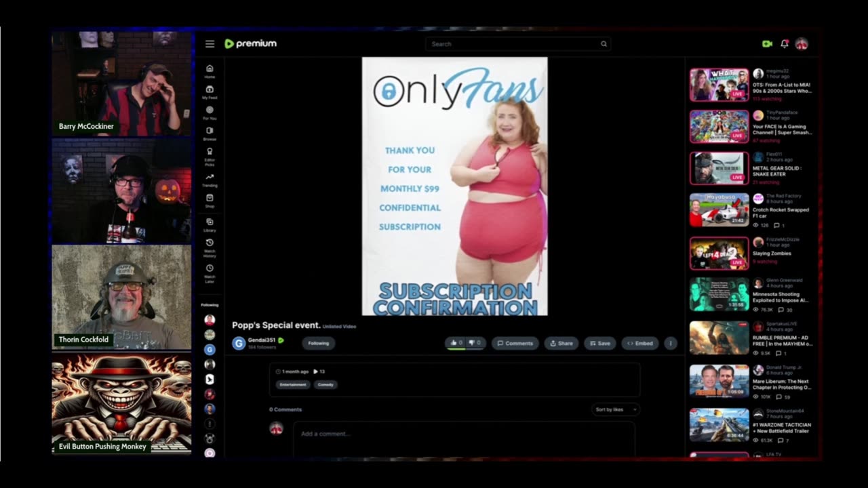Open the Gendai351 channel name link
The image size is (868, 488).
(x=262, y=340)
